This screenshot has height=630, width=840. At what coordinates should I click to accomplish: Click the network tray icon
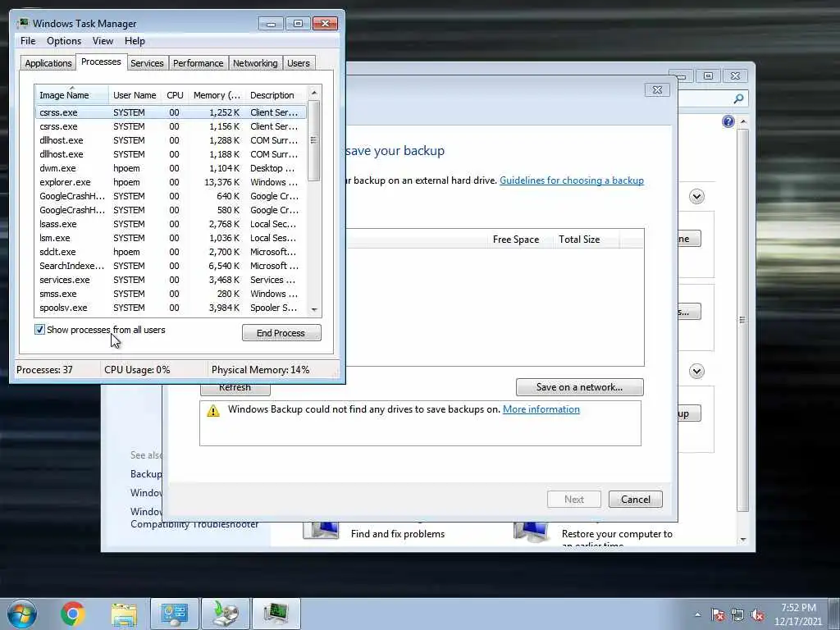click(737, 614)
